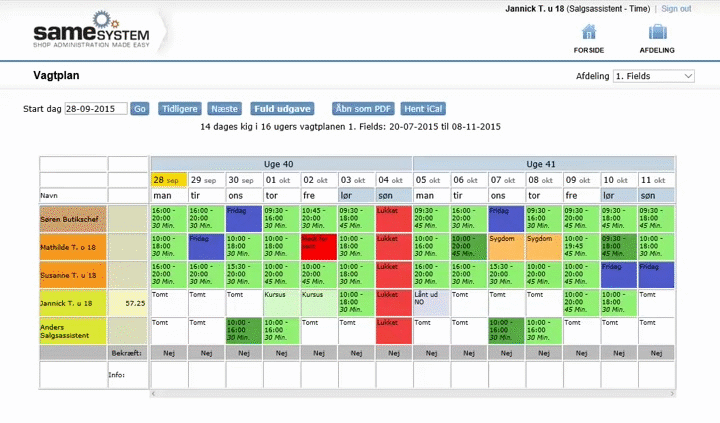Click the yellow 28 sep date cell
The height and width of the screenshot is (423, 720).
tap(168, 179)
